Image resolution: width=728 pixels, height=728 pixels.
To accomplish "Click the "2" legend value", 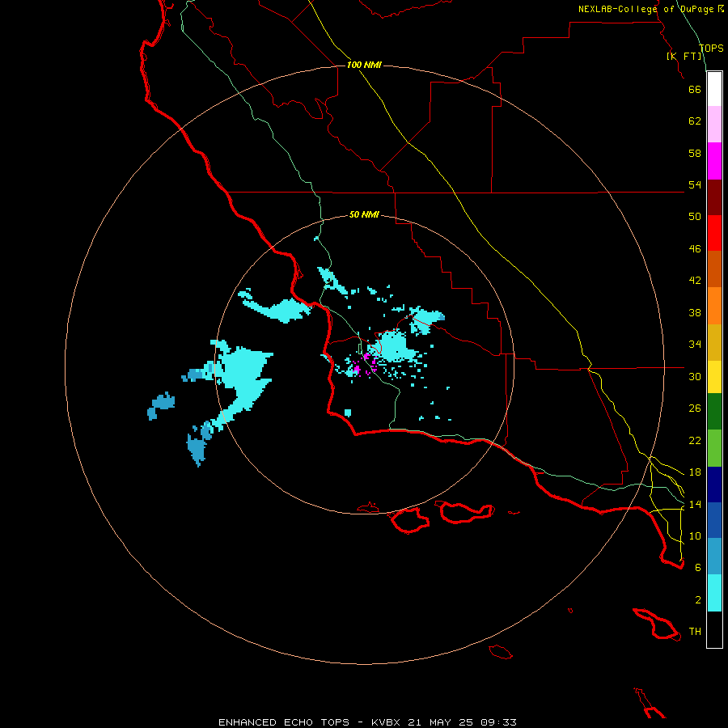I will 698,600.
